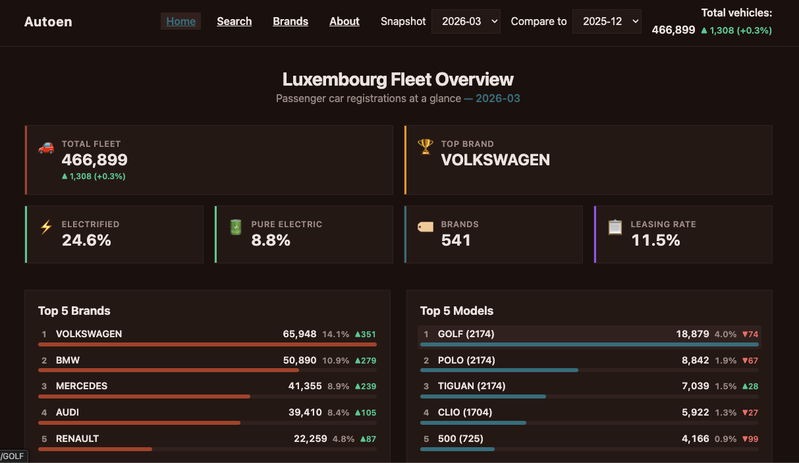Open the Compare to 2025-12 dropdown
Image resolution: width=799 pixels, height=463 pixels.
[606, 21]
